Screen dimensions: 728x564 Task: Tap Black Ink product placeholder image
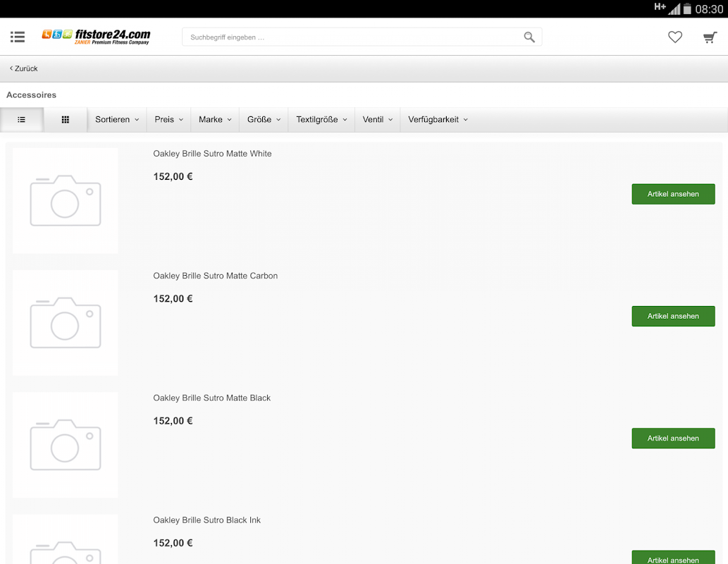pyautogui.click(x=66, y=539)
